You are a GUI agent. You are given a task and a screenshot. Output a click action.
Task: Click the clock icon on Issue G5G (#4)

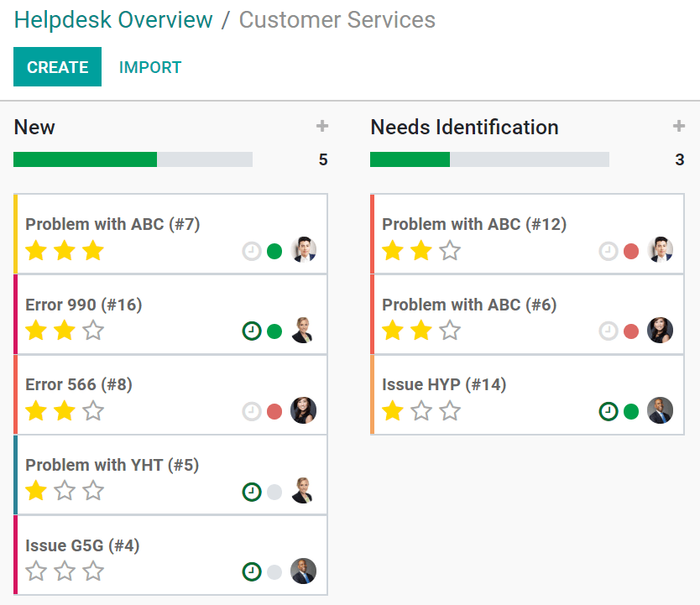click(251, 571)
